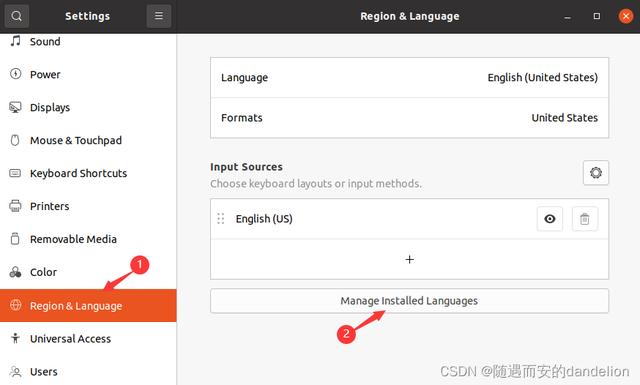Open input source options gear
This screenshot has height=385, width=640.
(x=596, y=173)
